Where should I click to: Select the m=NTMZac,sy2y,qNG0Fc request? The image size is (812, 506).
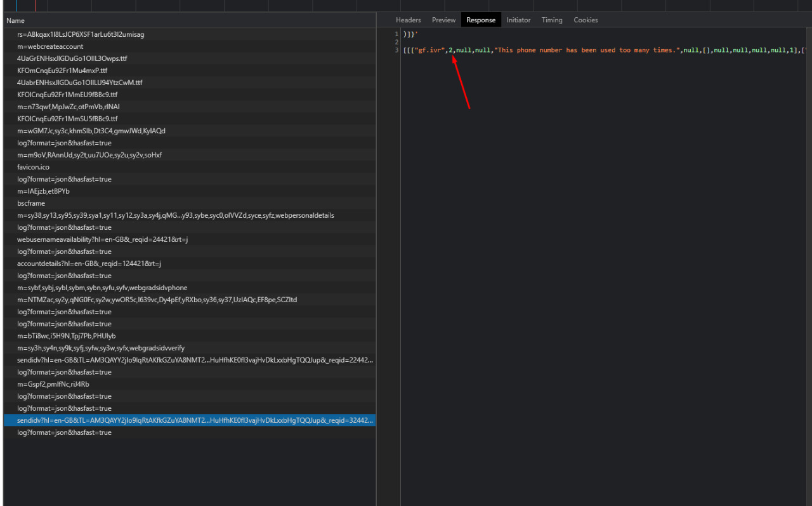coord(189,300)
